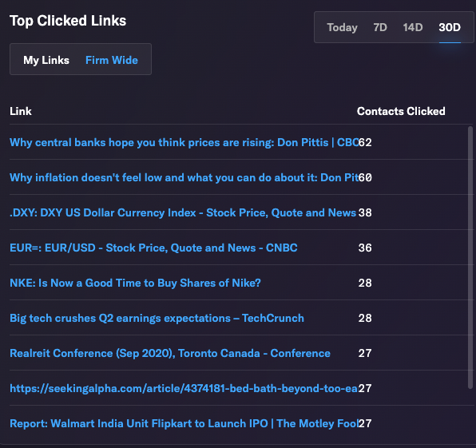
Task: Open the NKE Good Time to Buy article
Action: click(x=135, y=283)
